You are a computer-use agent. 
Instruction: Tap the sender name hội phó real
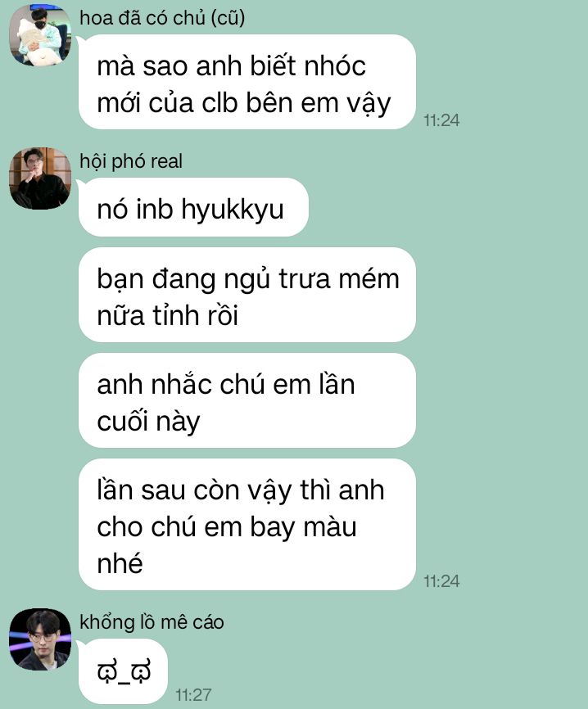131,161
